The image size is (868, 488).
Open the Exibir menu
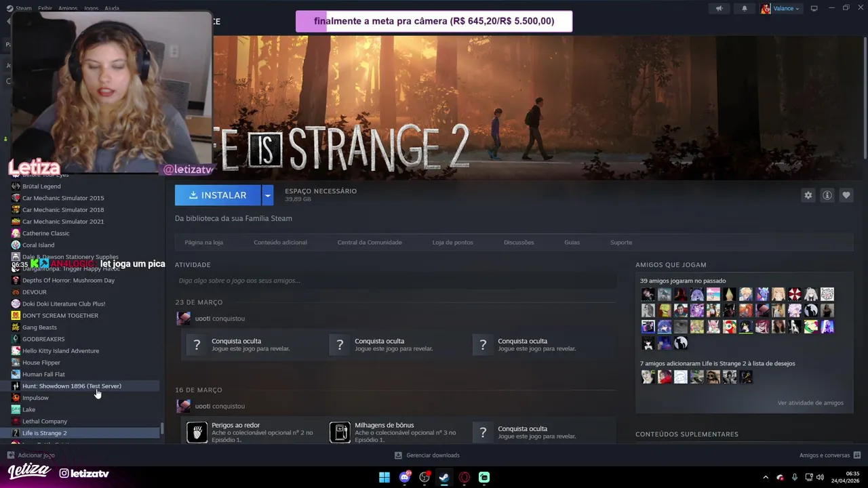coord(45,8)
